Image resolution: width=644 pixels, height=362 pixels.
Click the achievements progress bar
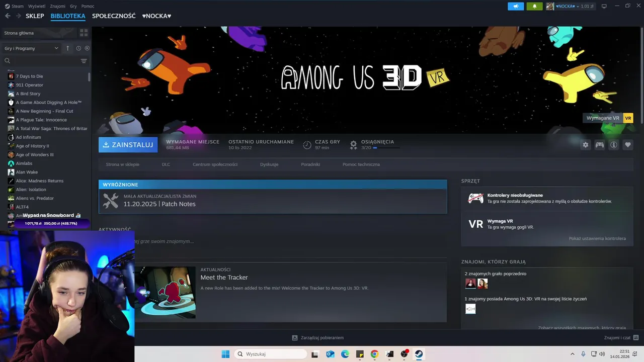click(386, 148)
